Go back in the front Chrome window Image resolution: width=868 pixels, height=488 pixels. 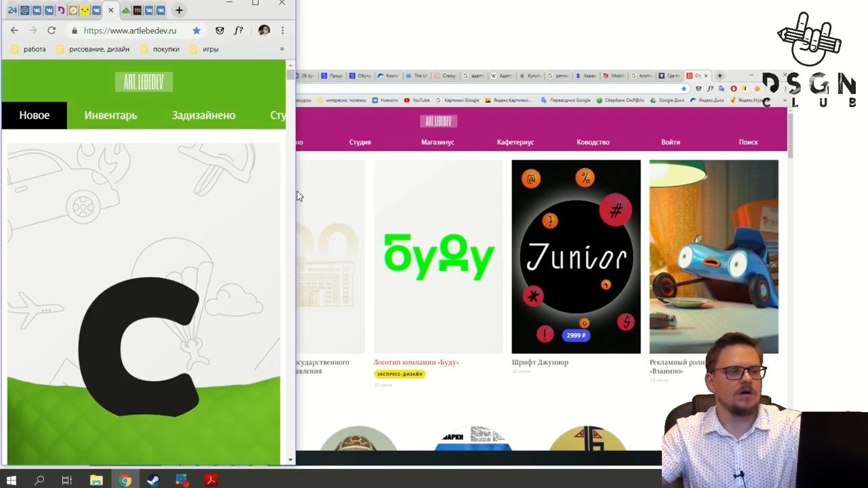[14, 30]
